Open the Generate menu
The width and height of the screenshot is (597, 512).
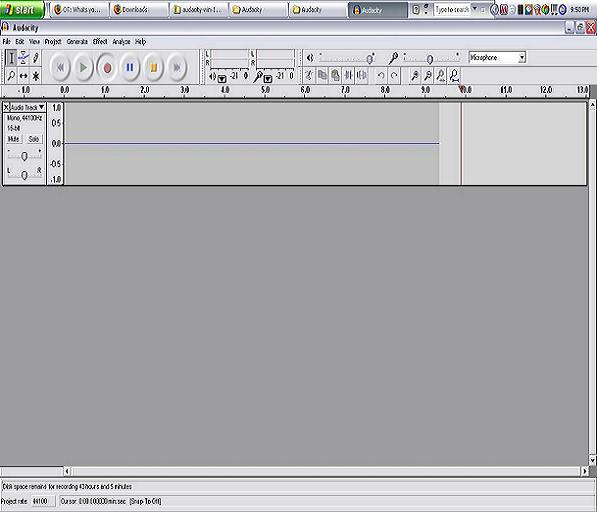(77, 41)
